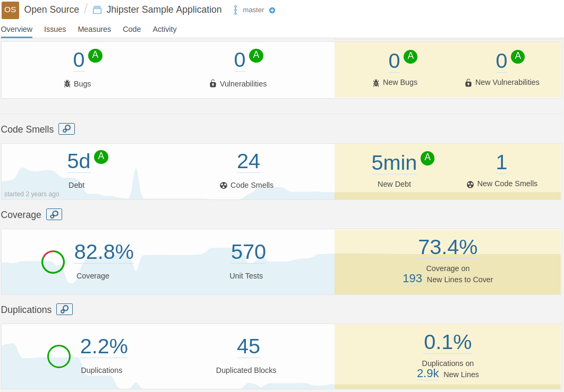564x392 pixels.
Task: Click the 5d technical debt value
Action: tap(79, 162)
